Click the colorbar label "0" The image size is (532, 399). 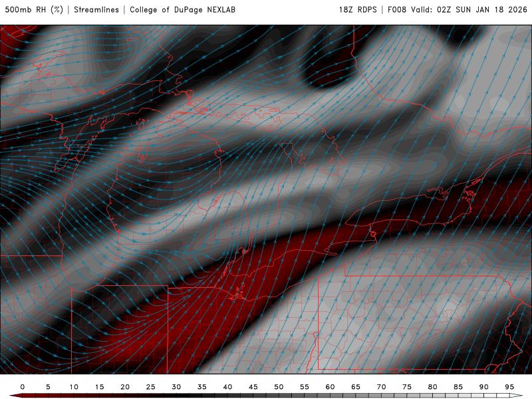[x=23, y=387]
